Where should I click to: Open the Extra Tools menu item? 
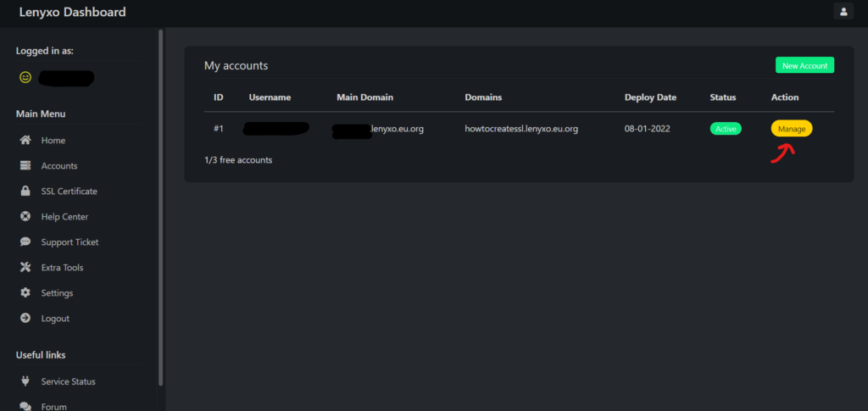tap(62, 268)
